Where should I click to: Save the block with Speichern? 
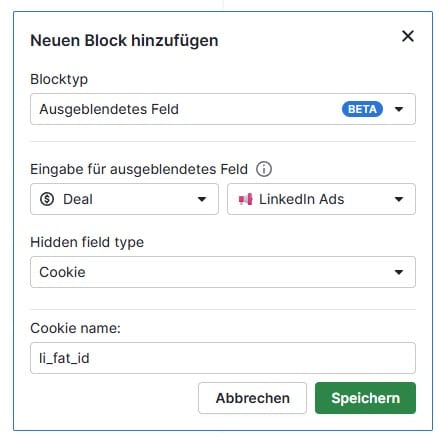(x=365, y=398)
